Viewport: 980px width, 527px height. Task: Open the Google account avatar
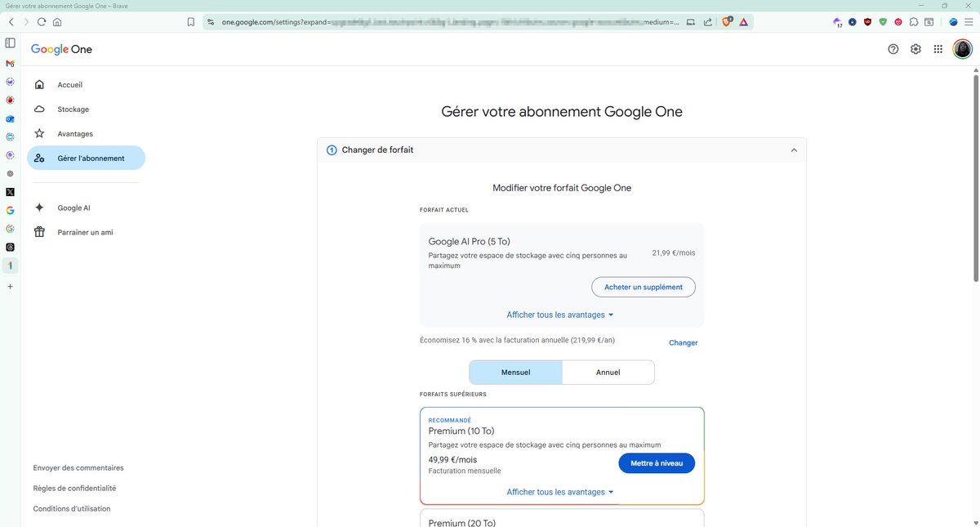pyautogui.click(x=963, y=49)
